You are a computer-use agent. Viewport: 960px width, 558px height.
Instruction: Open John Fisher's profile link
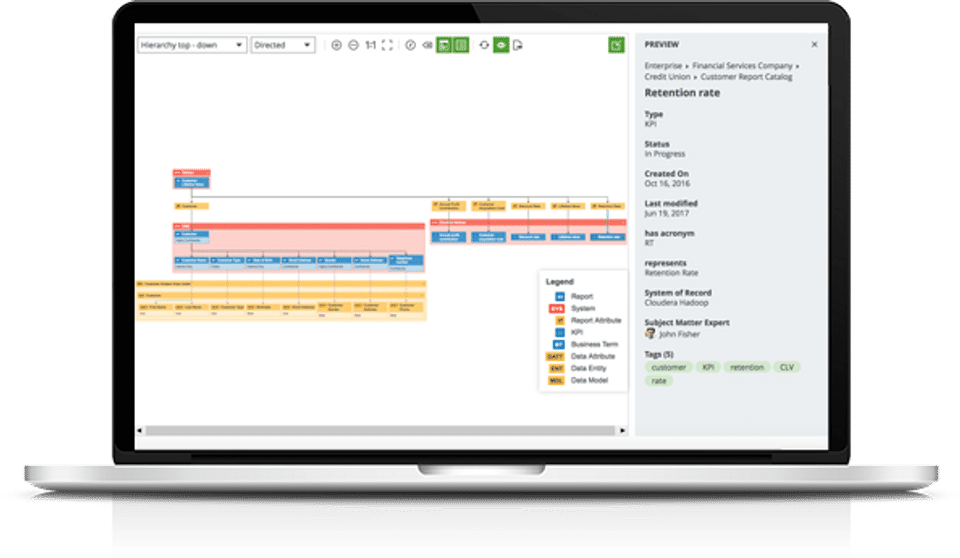click(679, 334)
